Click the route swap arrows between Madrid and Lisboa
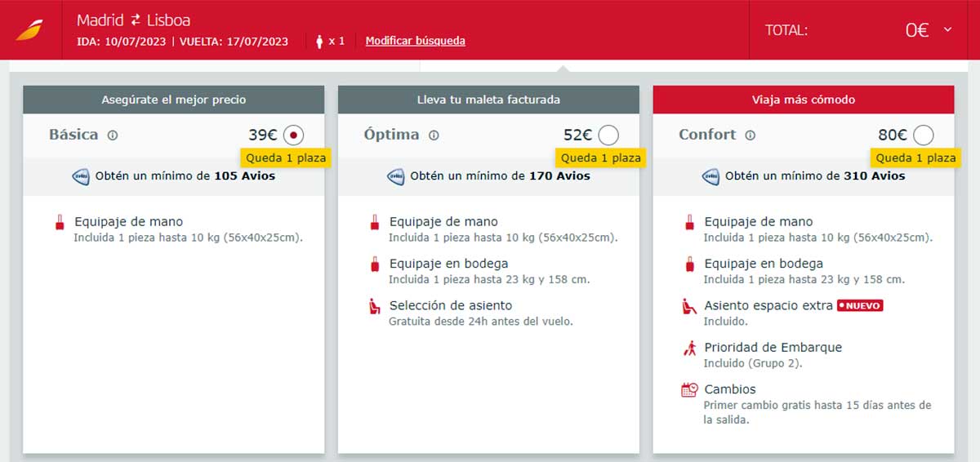The width and height of the screenshot is (980, 462). coord(135,20)
